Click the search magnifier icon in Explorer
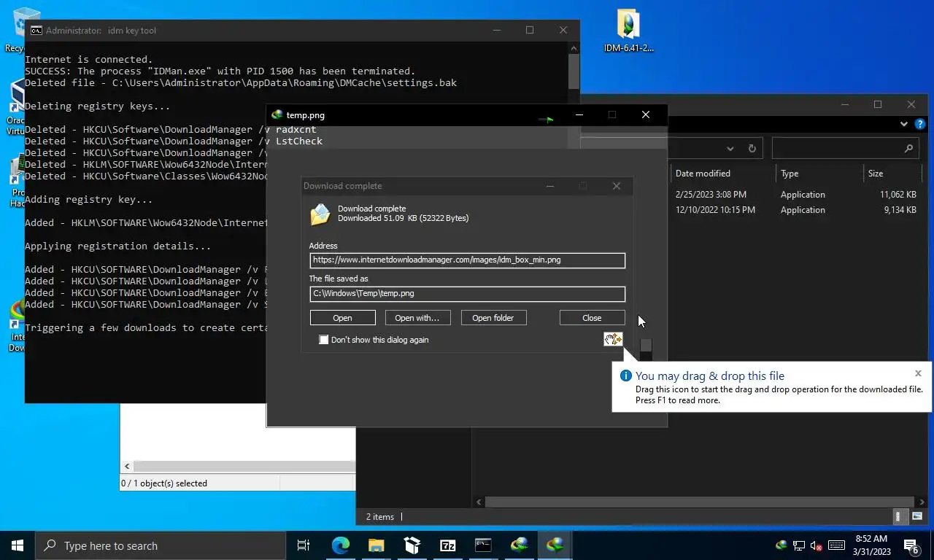The height and width of the screenshot is (560, 934). (908, 148)
